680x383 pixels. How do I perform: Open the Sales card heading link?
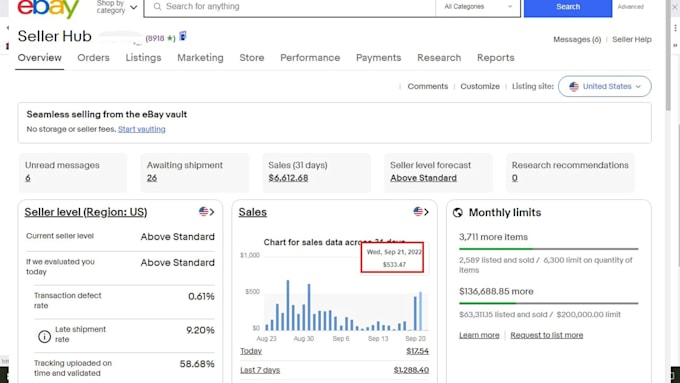click(252, 212)
